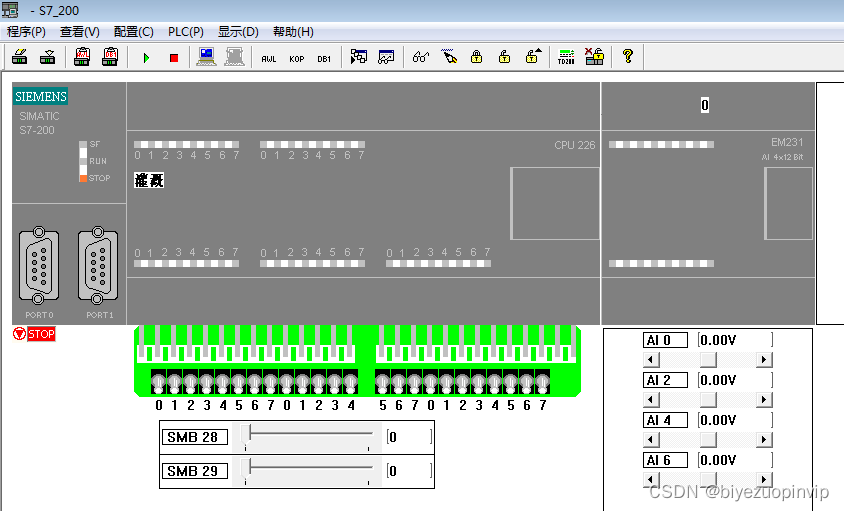This screenshot has width=844, height=511.
Task: Click the glasses monitor icon
Action: [421, 57]
